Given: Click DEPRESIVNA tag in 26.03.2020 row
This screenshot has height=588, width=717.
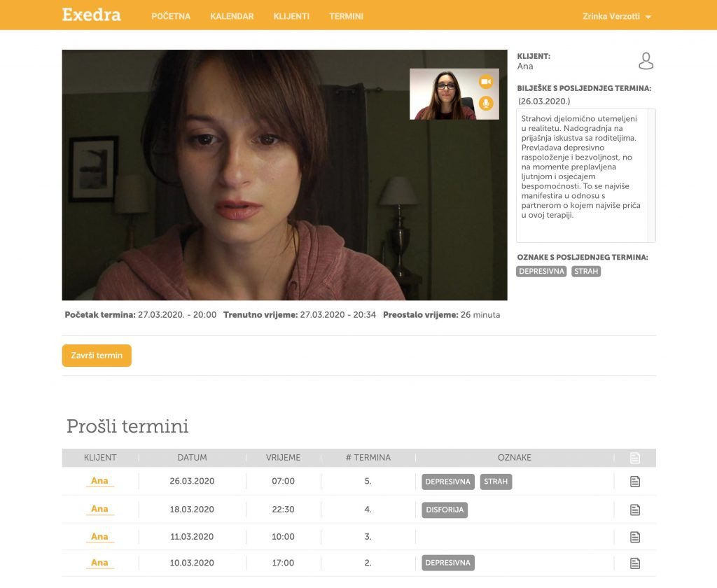Looking at the screenshot, I should tap(447, 482).
